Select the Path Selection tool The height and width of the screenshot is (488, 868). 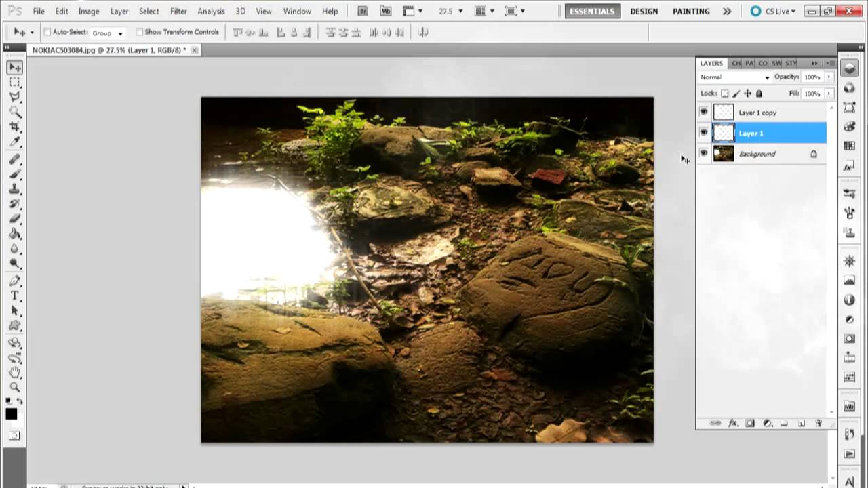[x=15, y=311]
